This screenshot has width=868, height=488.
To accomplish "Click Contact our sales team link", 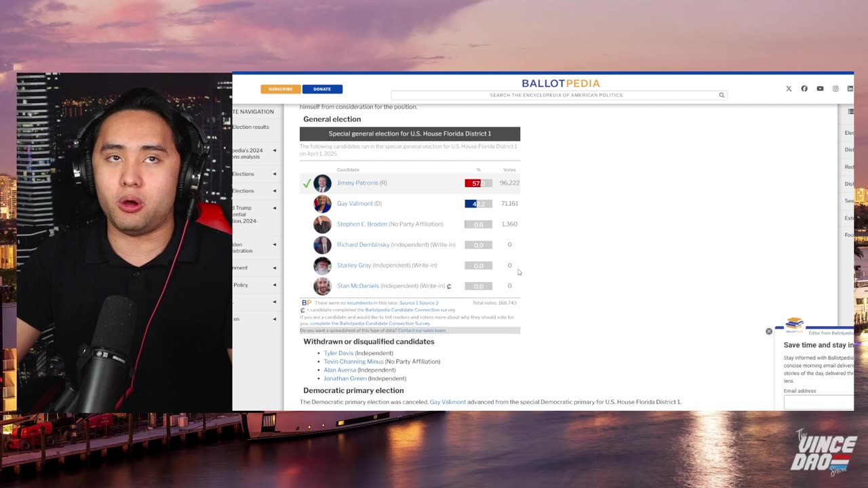I will pos(422,330).
